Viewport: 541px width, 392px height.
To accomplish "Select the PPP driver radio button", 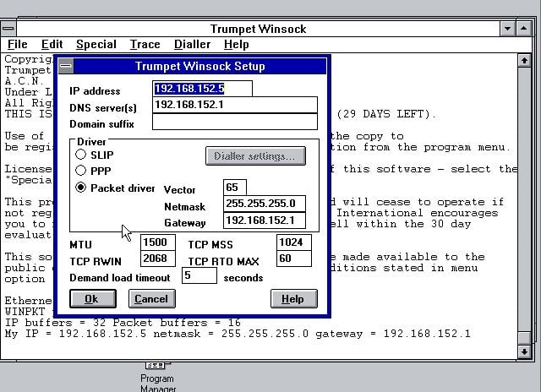I will (x=81, y=171).
